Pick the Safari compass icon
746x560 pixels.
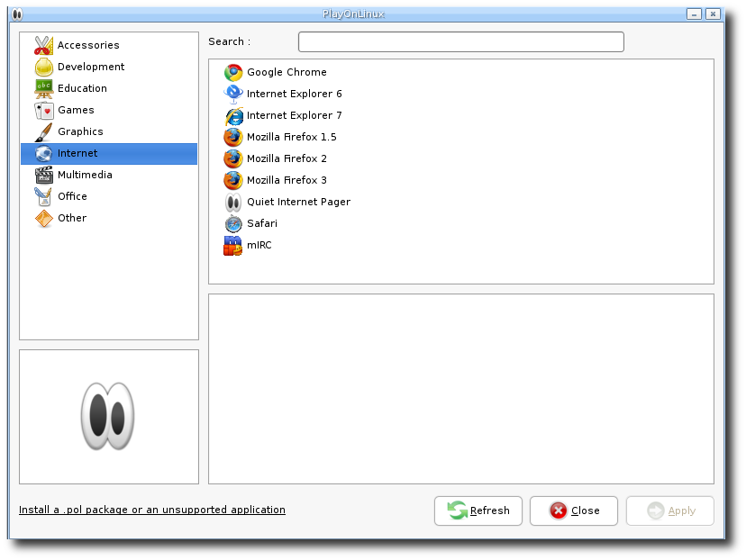point(233,224)
